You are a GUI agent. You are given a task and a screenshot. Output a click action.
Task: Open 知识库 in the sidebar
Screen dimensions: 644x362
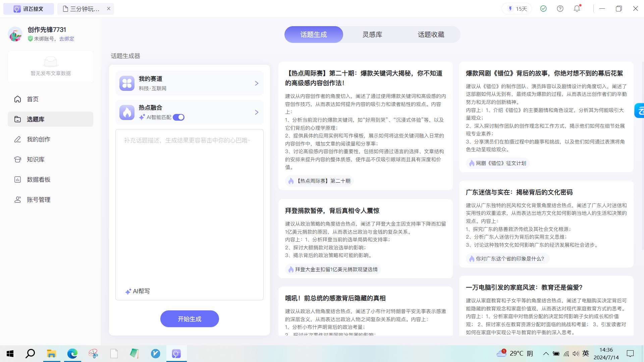pyautogui.click(x=36, y=160)
